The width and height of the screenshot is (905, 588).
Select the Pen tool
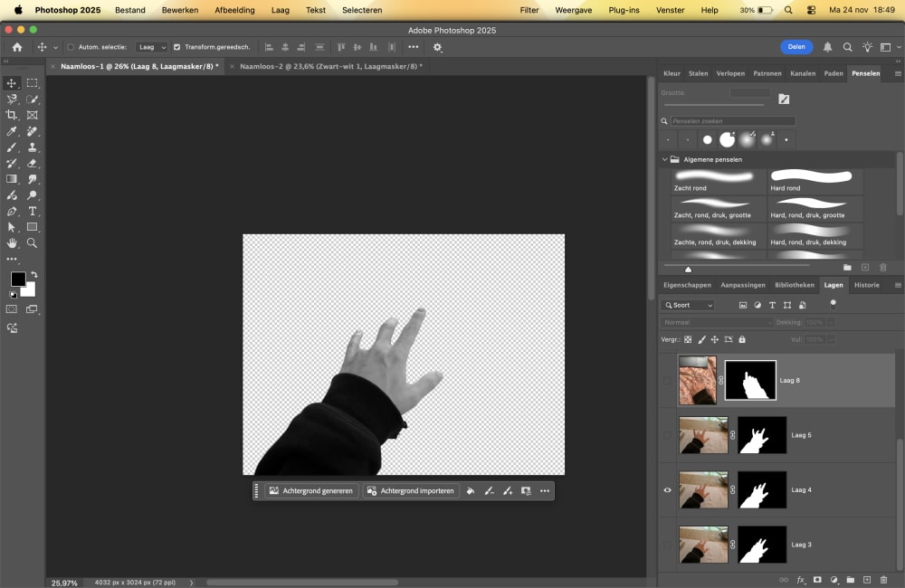click(12, 211)
